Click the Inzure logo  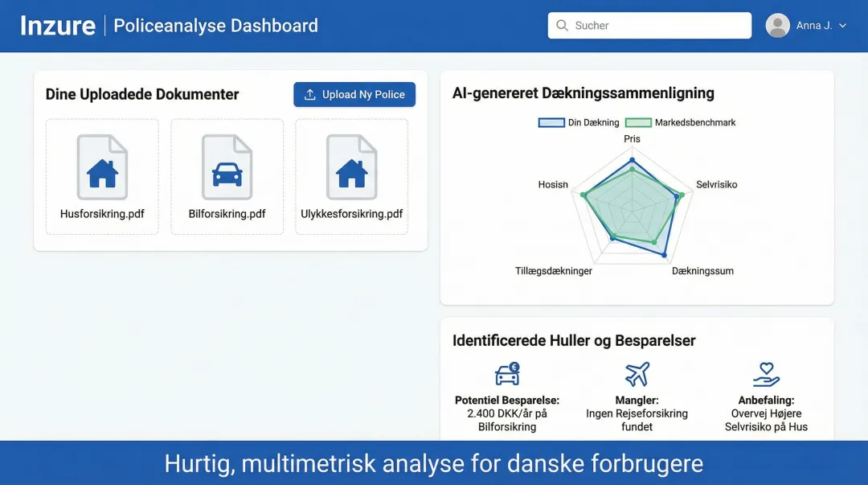(x=57, y=25)
